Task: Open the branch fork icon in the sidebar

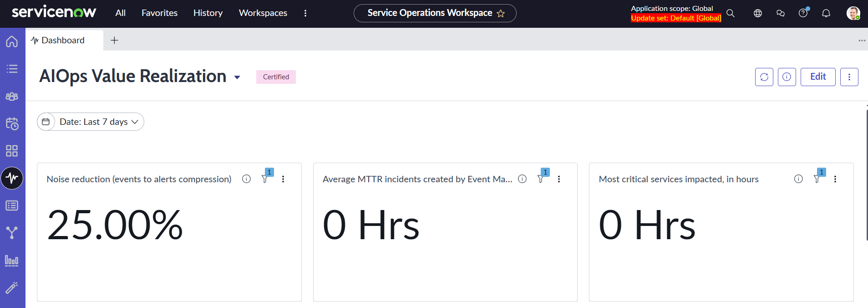Action: click(x=12, y=233)
